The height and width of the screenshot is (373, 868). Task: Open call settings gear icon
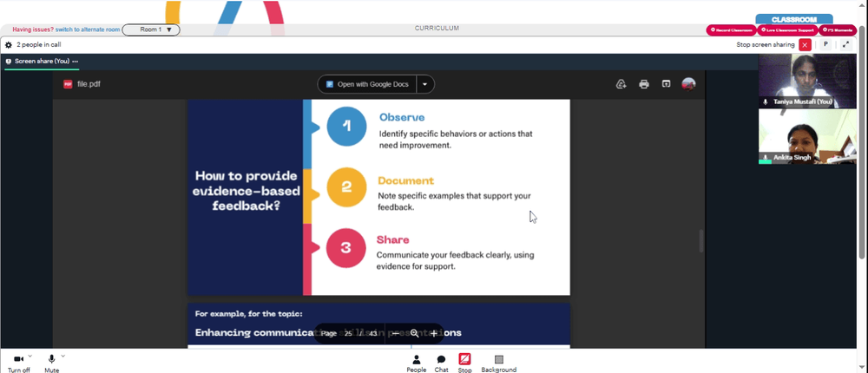tap(9, 45)
